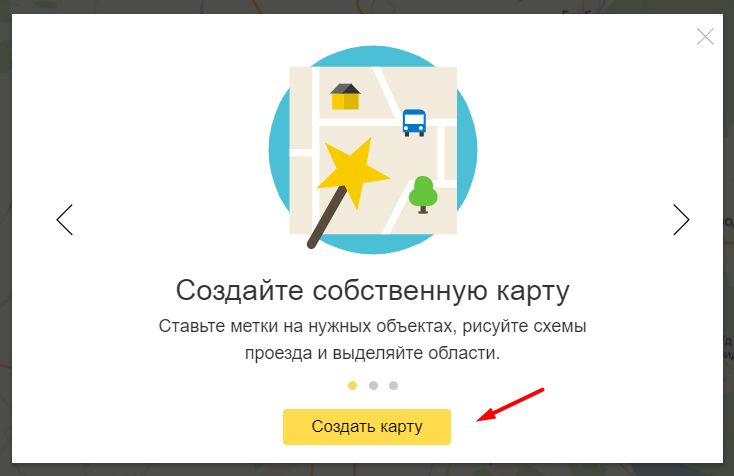Image resolution: width=734 pixels, height=476 pixels.
Task: Click the green tree icon
Action: click(x=423, y=195)
